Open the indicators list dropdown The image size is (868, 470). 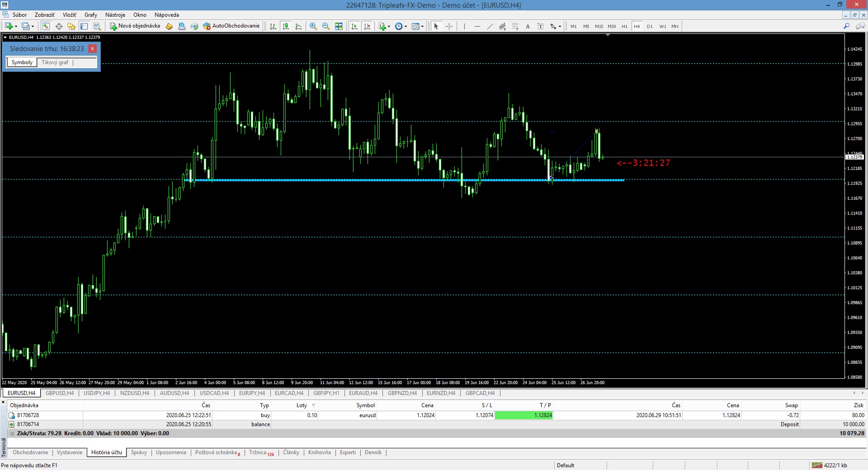pyautogui.click(x=384, y=26)
